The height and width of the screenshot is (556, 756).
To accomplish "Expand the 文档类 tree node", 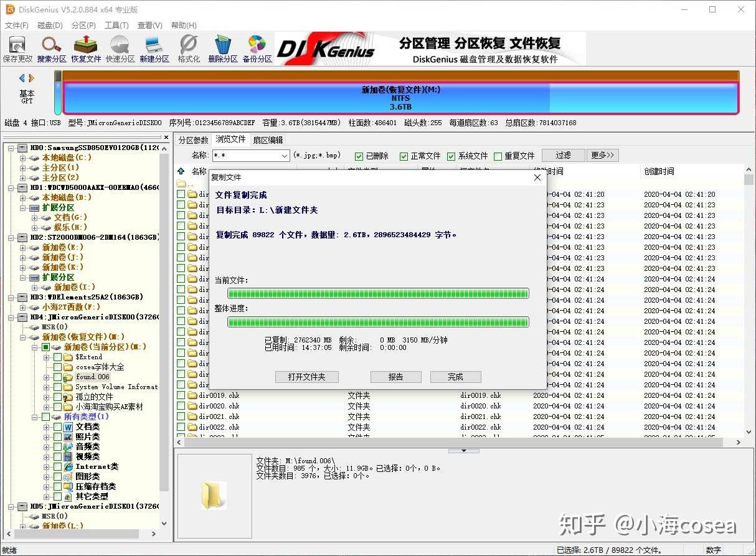I will 47,427.
